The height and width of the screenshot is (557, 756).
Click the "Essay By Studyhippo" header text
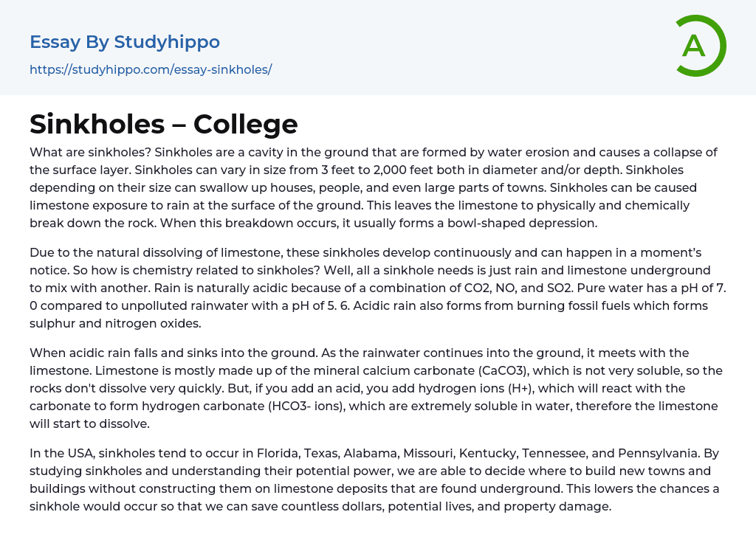point(125,42)
